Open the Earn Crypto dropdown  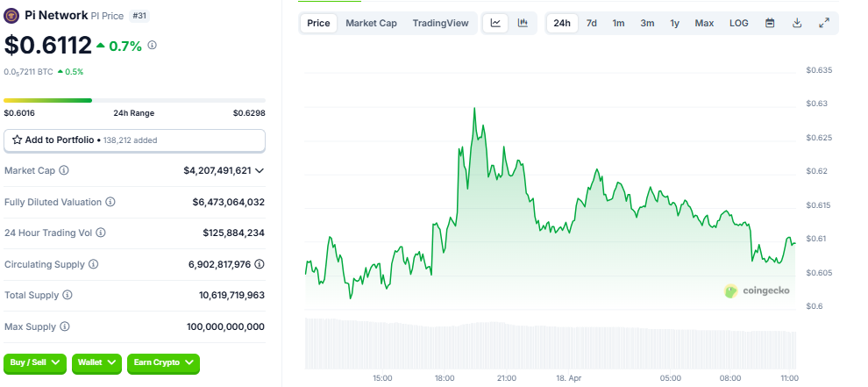point(163,362)
